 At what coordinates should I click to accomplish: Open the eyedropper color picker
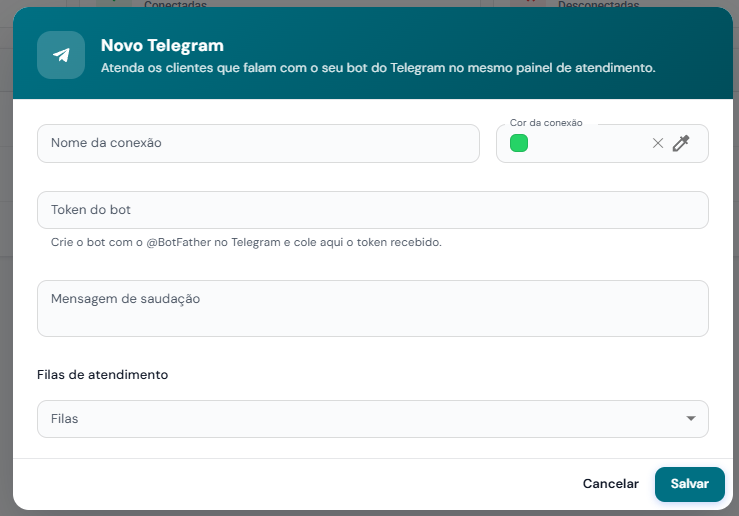pyautogui.click(x=681, y=143)
